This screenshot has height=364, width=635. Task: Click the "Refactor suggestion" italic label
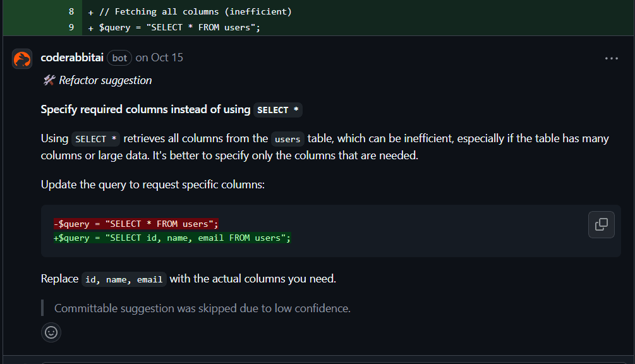pos(106,80)
